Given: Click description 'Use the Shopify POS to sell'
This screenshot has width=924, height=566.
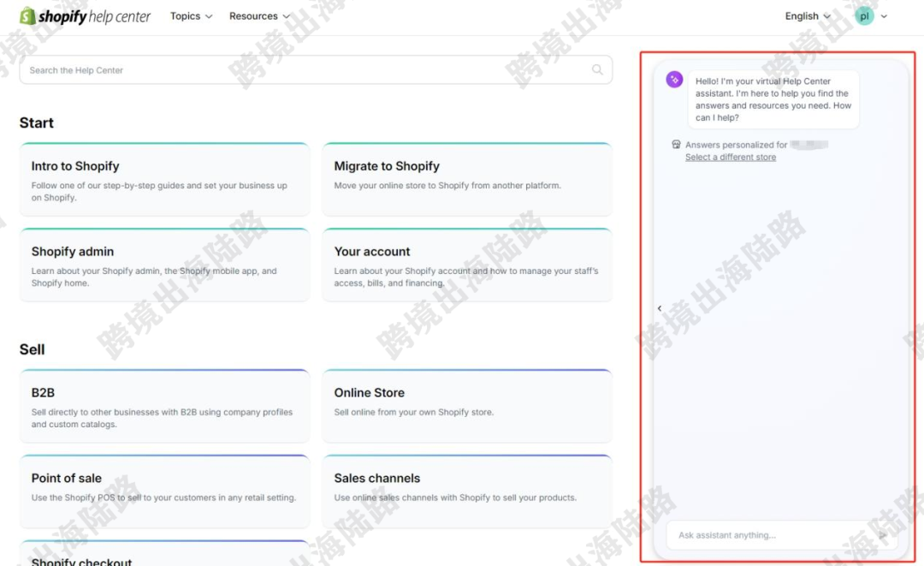Looking at the screenshot, I should click(x=163, y=497).
